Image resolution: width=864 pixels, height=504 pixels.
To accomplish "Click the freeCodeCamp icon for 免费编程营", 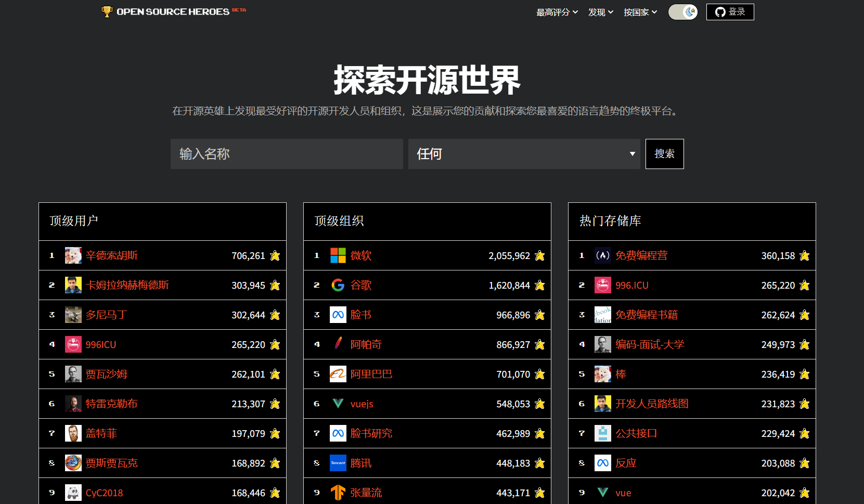I will coord(603,255).
